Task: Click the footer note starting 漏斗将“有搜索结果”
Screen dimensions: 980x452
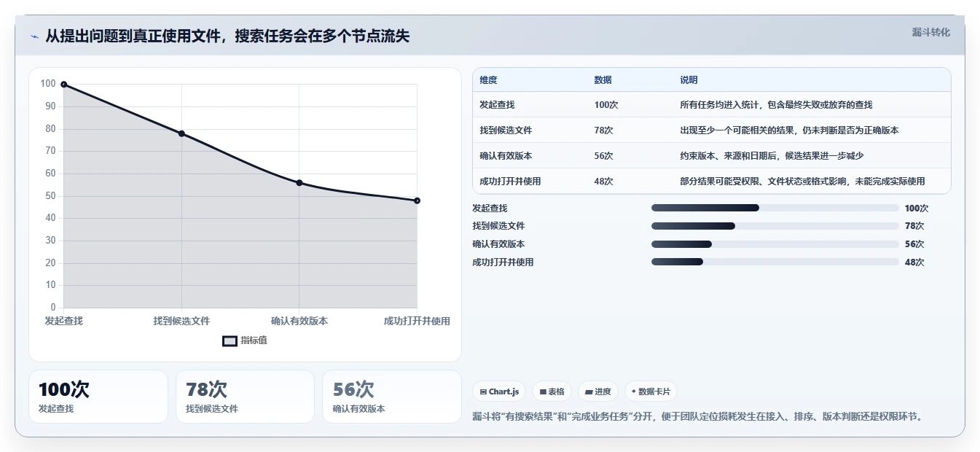Action: [697, 416]
